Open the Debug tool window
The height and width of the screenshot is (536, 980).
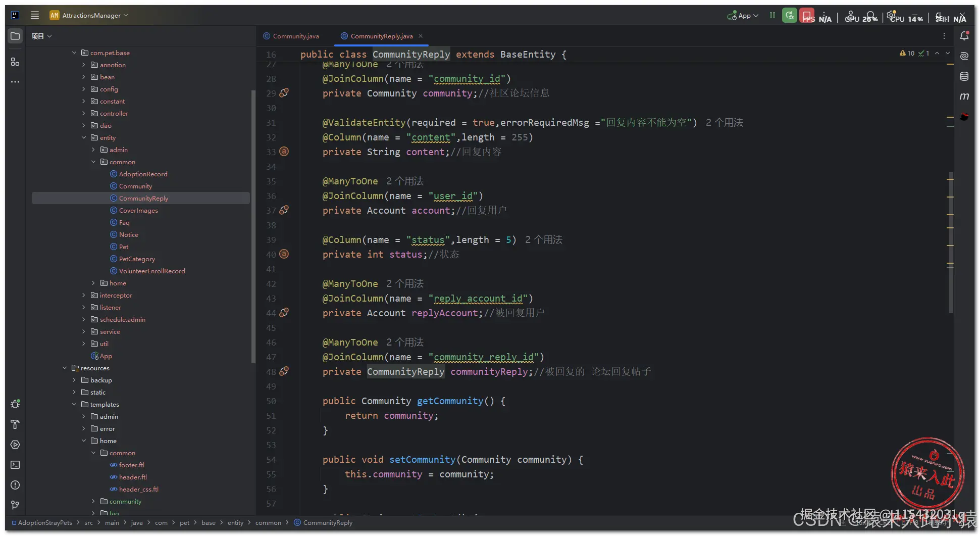coord(15,404)
